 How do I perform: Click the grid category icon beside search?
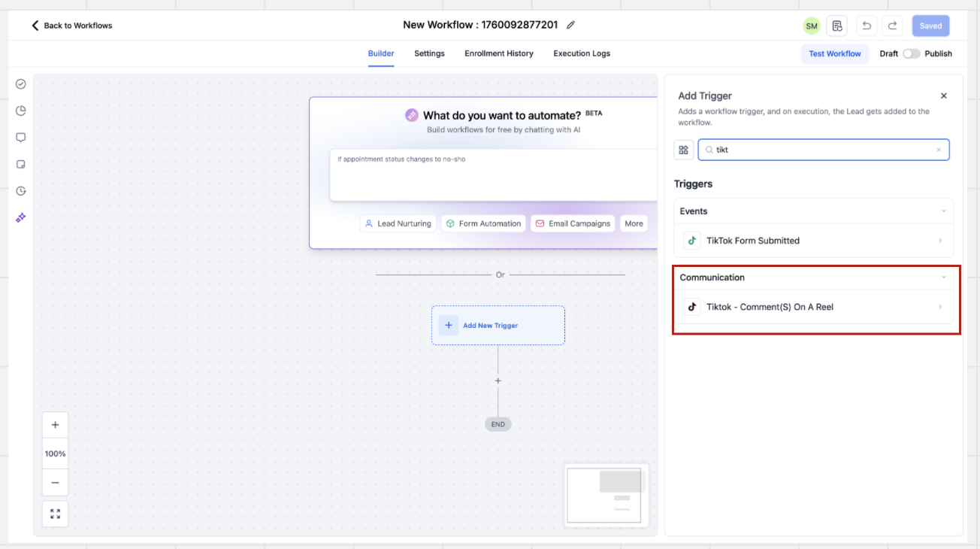point(683,150)
